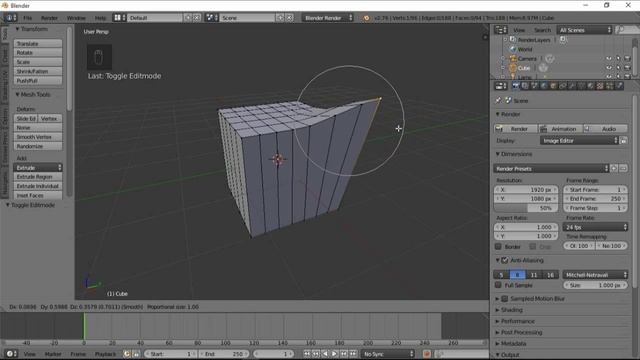Click the resolution percentage 50% slider
This screenshot has width=640, height=360.
526,208
